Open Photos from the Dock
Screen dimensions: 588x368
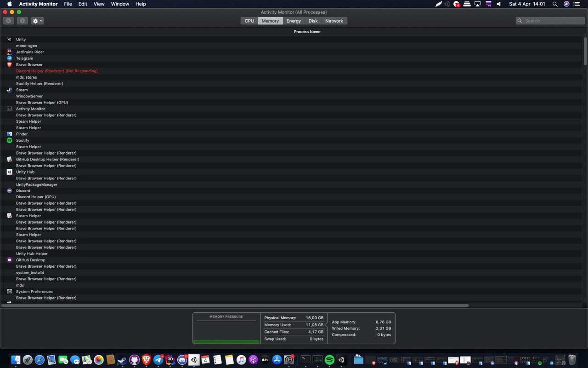click(99, 360)
